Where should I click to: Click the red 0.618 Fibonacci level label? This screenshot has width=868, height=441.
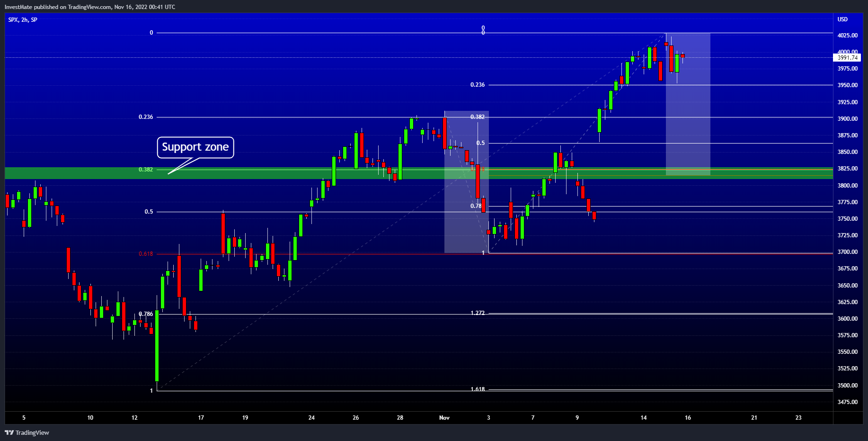coord(146,254)
